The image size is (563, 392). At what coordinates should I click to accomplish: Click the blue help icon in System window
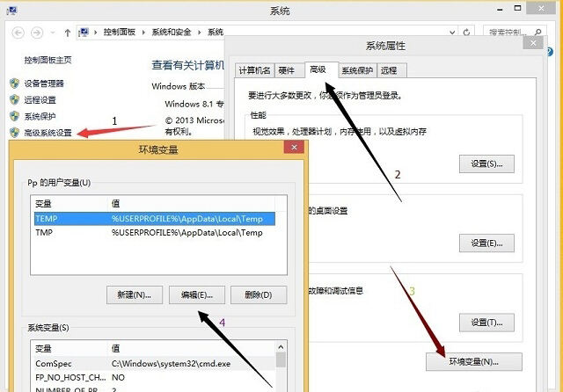tap(551, 52)
